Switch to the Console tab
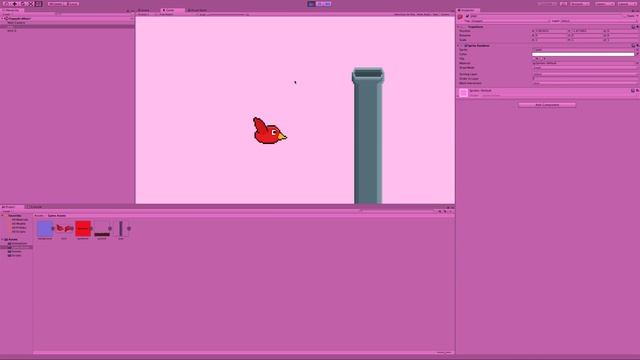Image resolution: width=640 pixels, height=360 pixels. click(x=36, y=207)
